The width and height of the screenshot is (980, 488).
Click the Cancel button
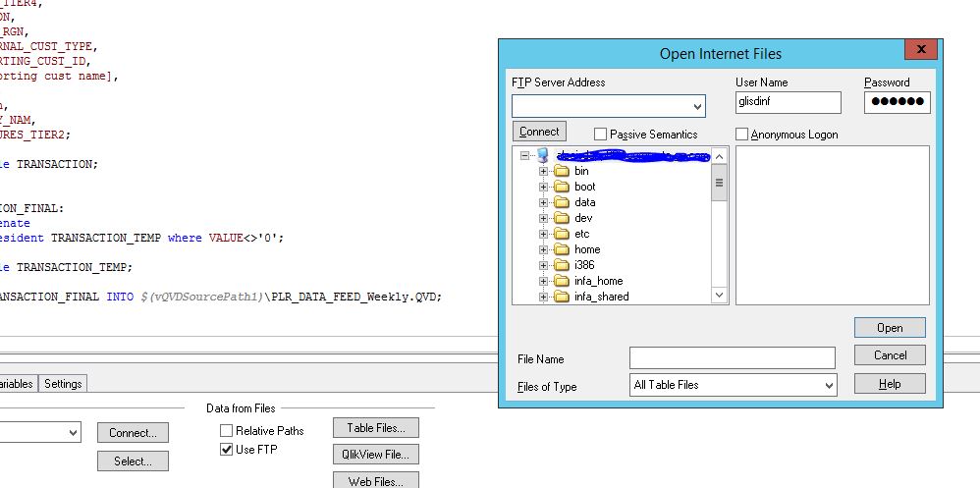(x=890, y=354)
